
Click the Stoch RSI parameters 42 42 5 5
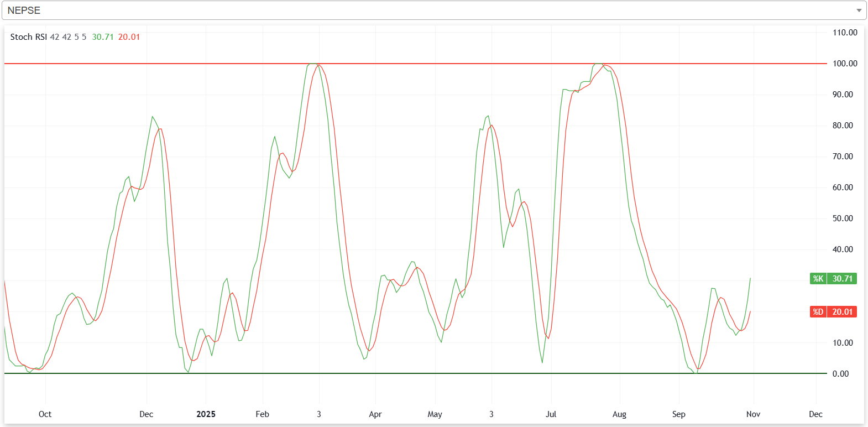(x=68, y=37)
